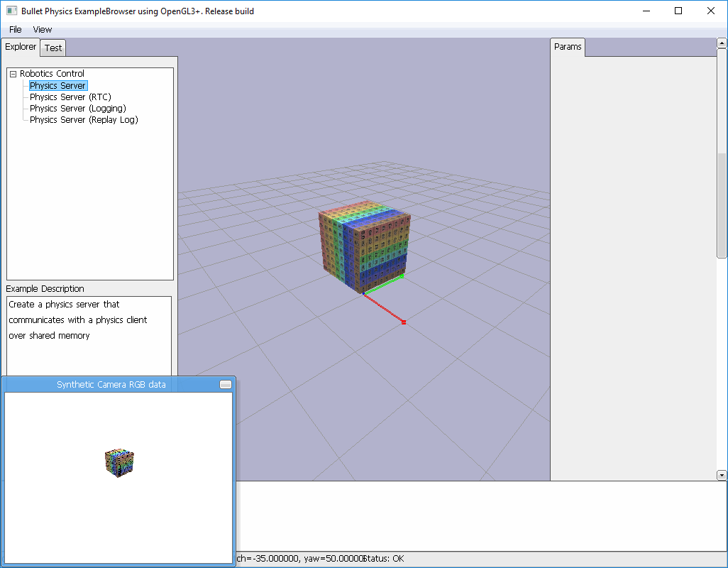Click the red axis endpoint marker in viewport
The image size is (728, 568).
point(403,322)
